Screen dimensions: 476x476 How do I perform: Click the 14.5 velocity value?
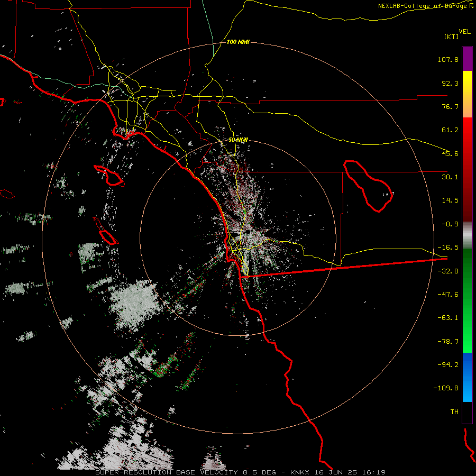(450, 200)
